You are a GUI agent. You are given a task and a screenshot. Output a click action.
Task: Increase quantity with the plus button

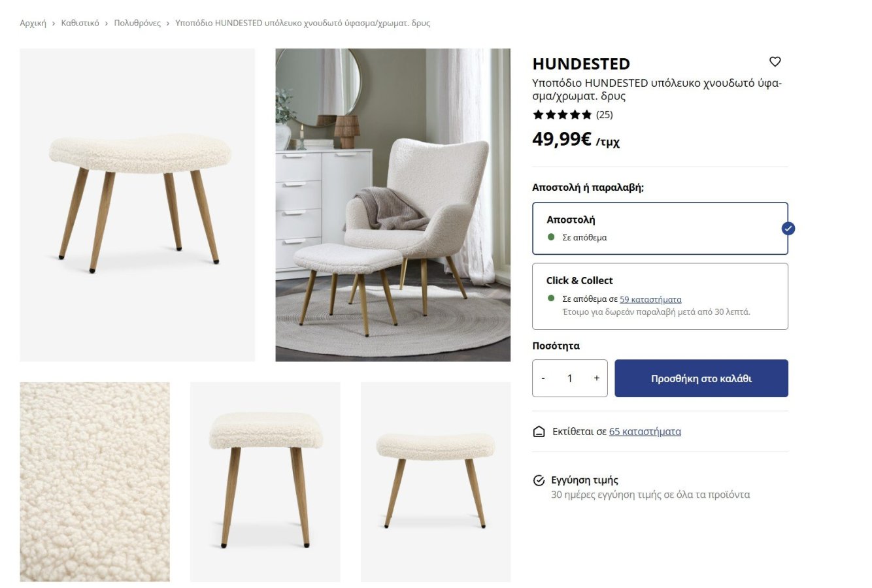pyautogui.click(x=596, y=378)
